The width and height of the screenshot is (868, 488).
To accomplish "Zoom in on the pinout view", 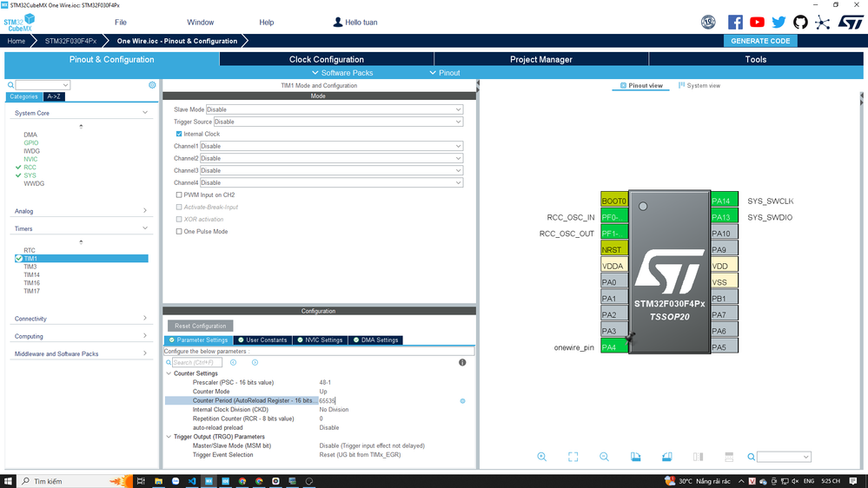I will 541,457.
